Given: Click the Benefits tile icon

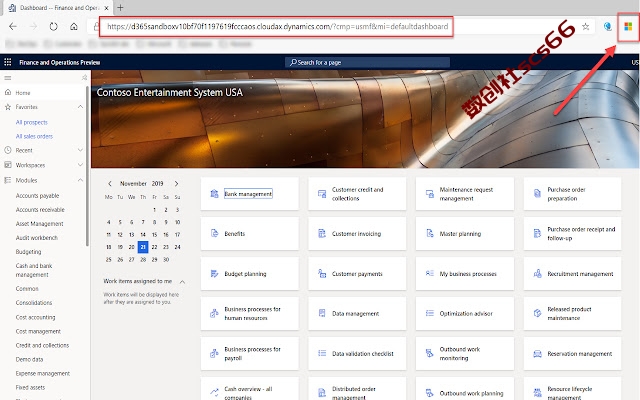Looking at the screenshot, I should pos(214,233).
